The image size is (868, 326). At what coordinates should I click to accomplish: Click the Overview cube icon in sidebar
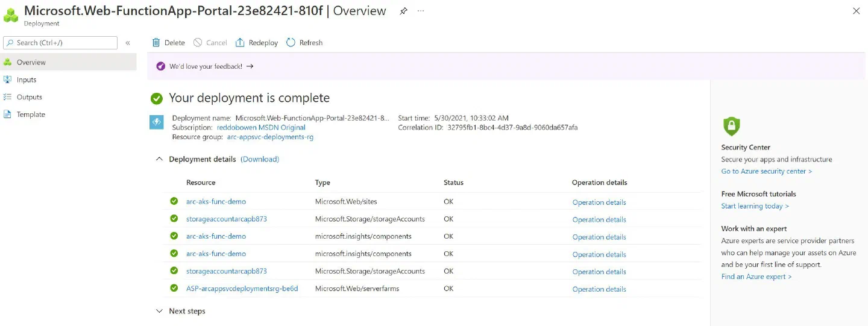click(7, 62)
